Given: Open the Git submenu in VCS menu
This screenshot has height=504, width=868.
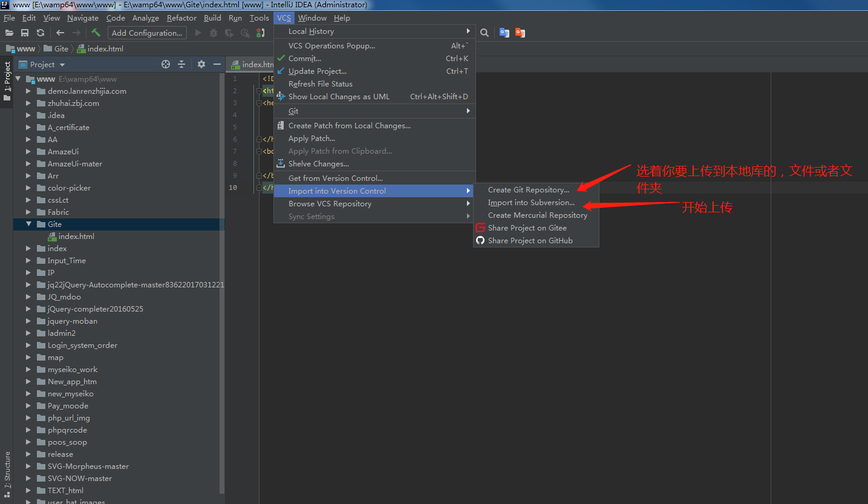Looking at the screenshot, I should [374, 111].
